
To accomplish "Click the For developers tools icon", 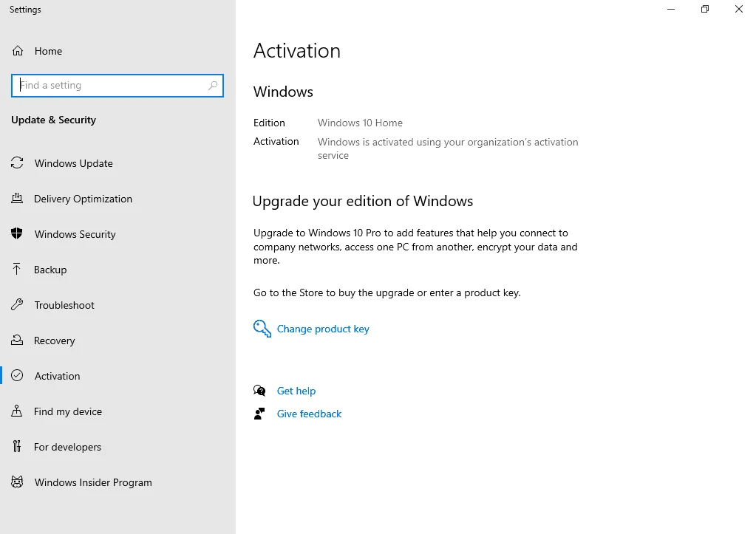I will pos(17,446).
